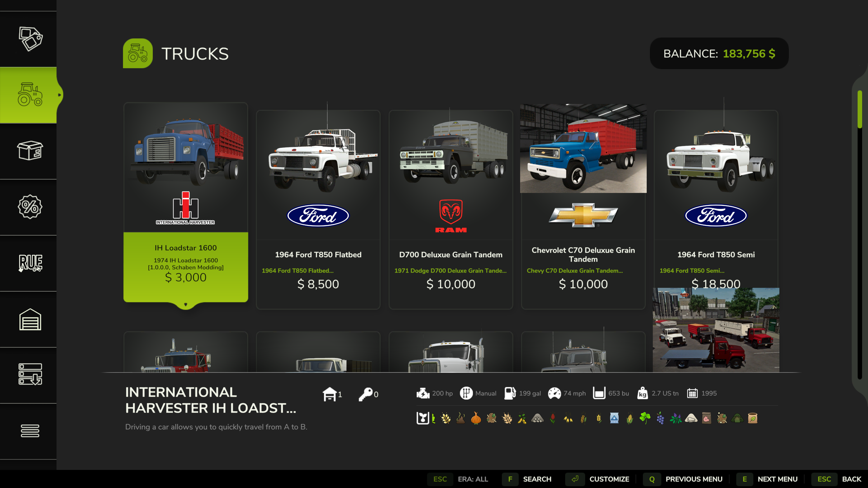868x488 pixels.
Task: Click the red sorghum fill type icon
Action: [x=553, y=418]
